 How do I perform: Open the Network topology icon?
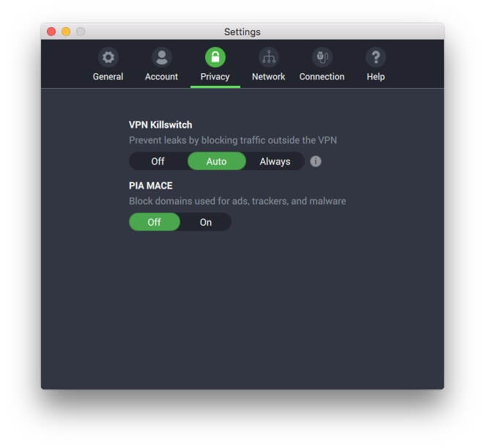coord(268,57)
